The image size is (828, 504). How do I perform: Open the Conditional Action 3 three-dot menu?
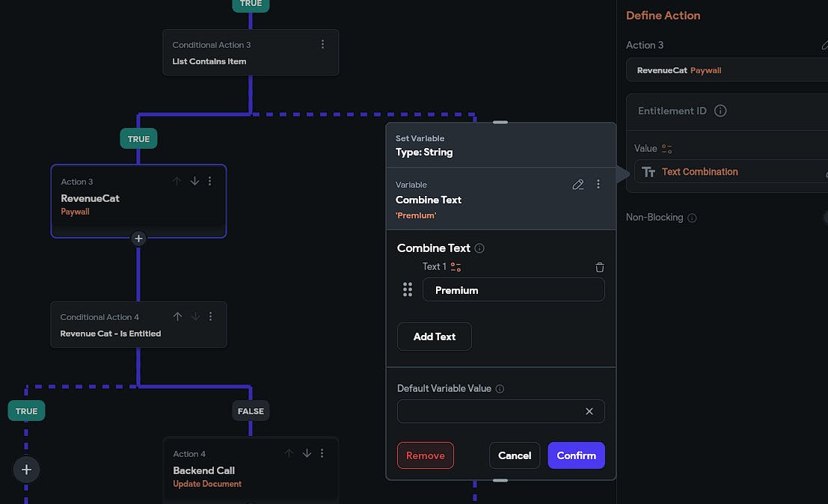click(322, 44)
